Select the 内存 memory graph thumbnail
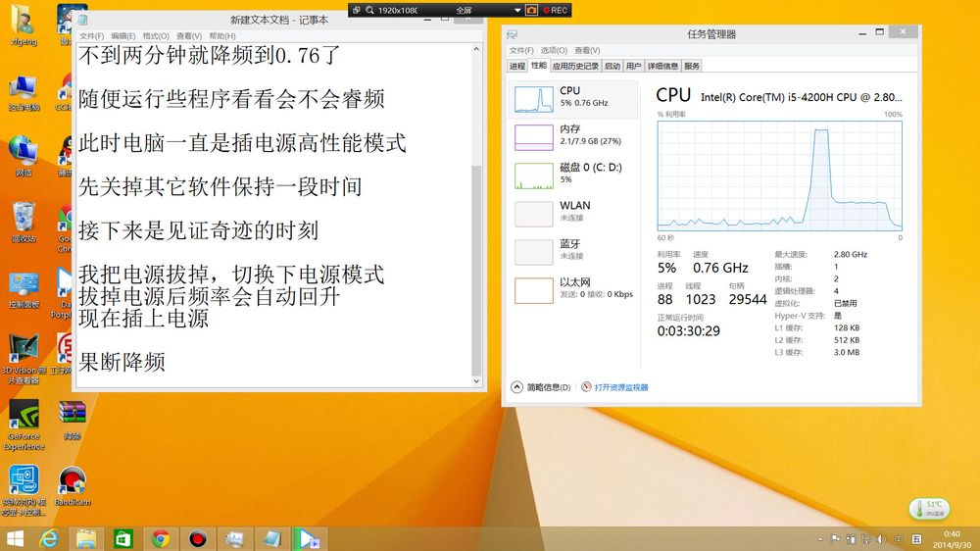The height and width of the screenshot is (551, 980). click(x=534, y=137)
